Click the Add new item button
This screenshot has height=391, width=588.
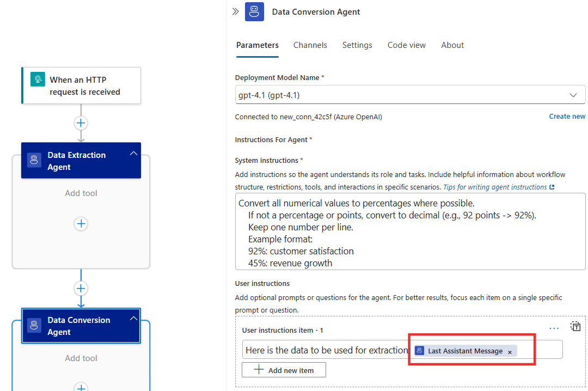[283, 369]
